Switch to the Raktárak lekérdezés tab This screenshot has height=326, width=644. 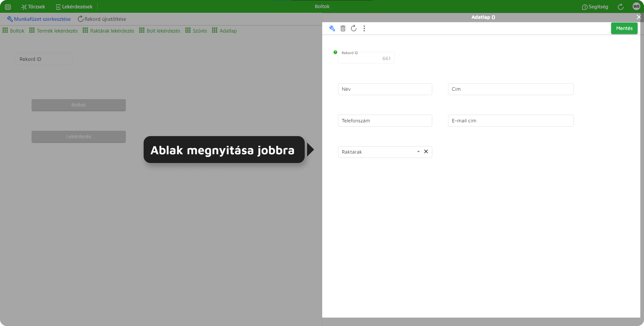point(108,31)
